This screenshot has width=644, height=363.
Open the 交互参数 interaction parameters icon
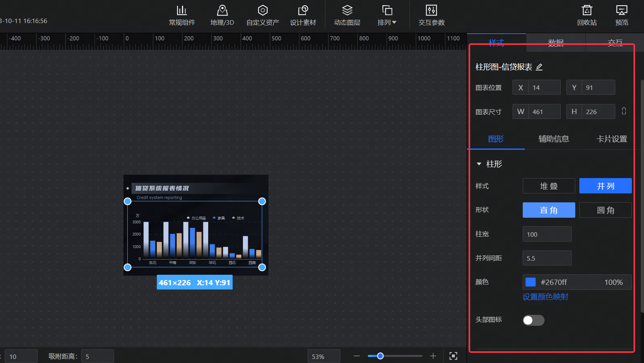[x=431, y=11]
